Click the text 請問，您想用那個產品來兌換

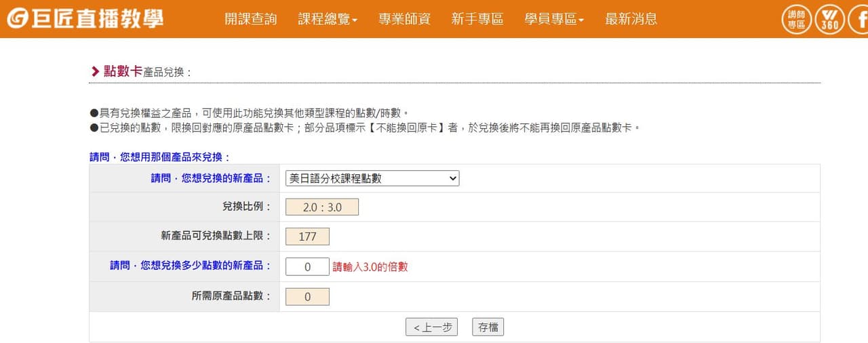click(160, 157)
